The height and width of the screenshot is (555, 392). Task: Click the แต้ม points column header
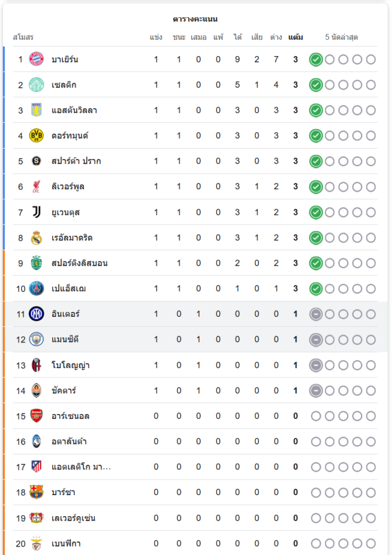tap(295, 38)
